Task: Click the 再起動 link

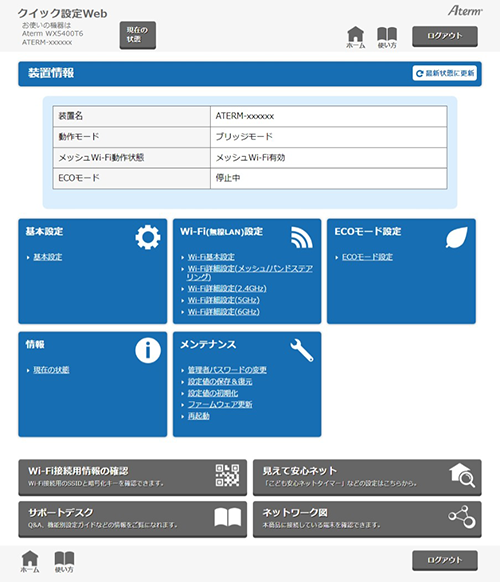Action: [198, 416]
